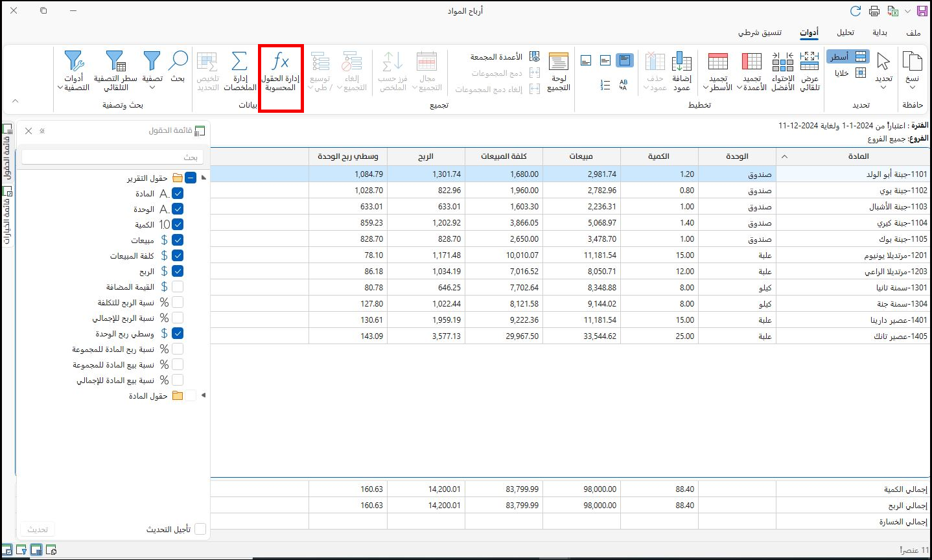932x560 pixels.
Task: Uncheck the كلفة المبيعات field checkbox
Action: [178, 255]
